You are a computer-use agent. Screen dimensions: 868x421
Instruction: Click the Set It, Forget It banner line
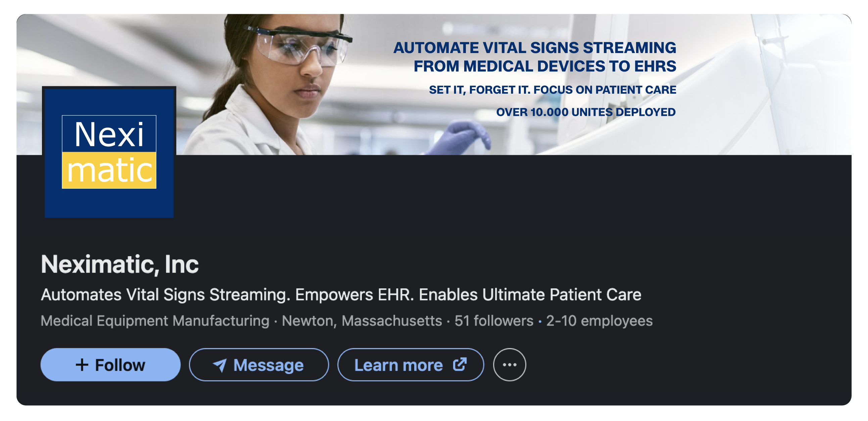point(552,90)
